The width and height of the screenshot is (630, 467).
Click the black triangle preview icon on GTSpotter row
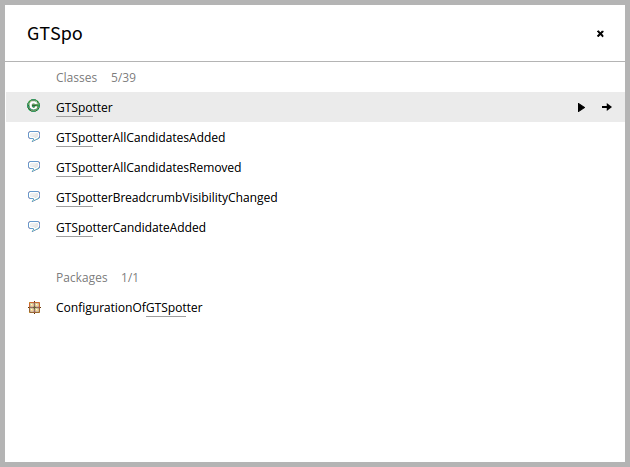(x=581, y=107)
